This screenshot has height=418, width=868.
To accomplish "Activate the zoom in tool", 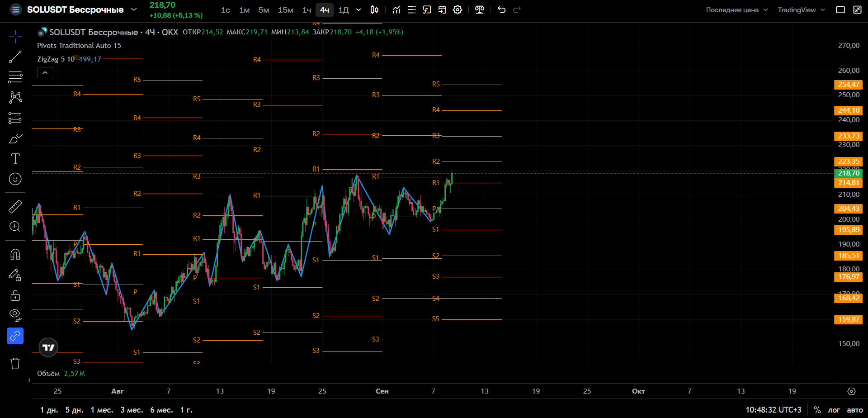I will point(15,227).
